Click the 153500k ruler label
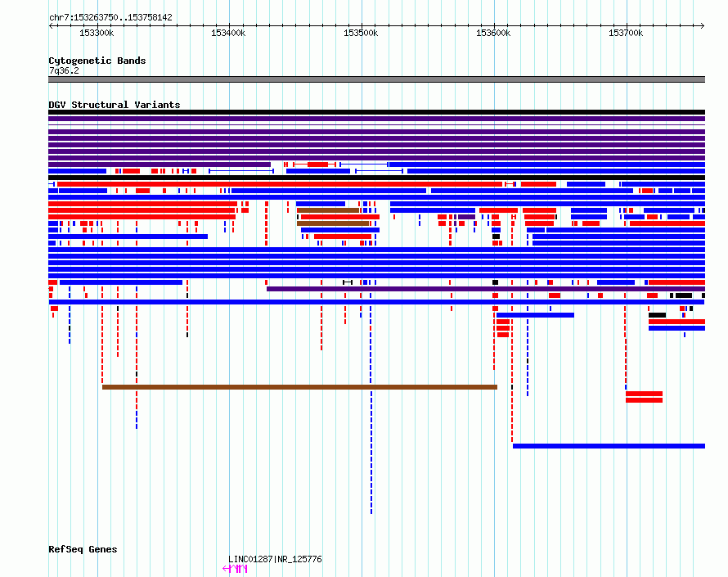The width and height of the screenshot is (728, 577). pyautogui.click(x=361, y=33)
